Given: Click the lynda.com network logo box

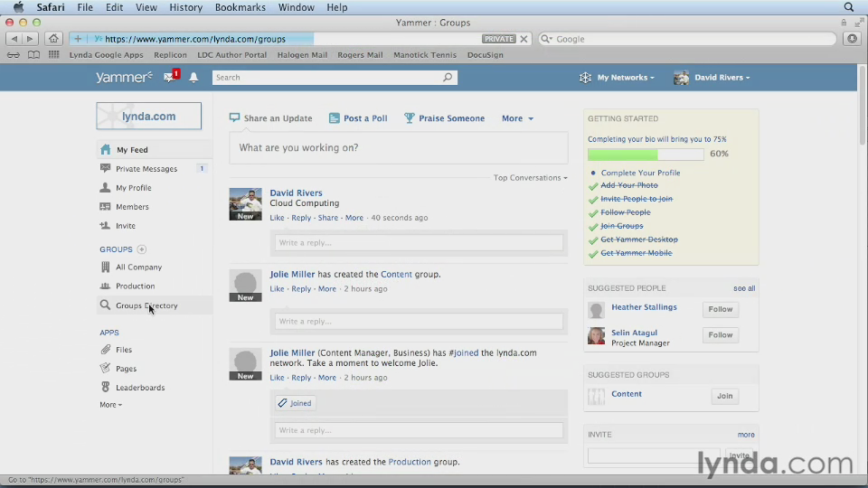Looking at the screenshot, I should 149,117.
